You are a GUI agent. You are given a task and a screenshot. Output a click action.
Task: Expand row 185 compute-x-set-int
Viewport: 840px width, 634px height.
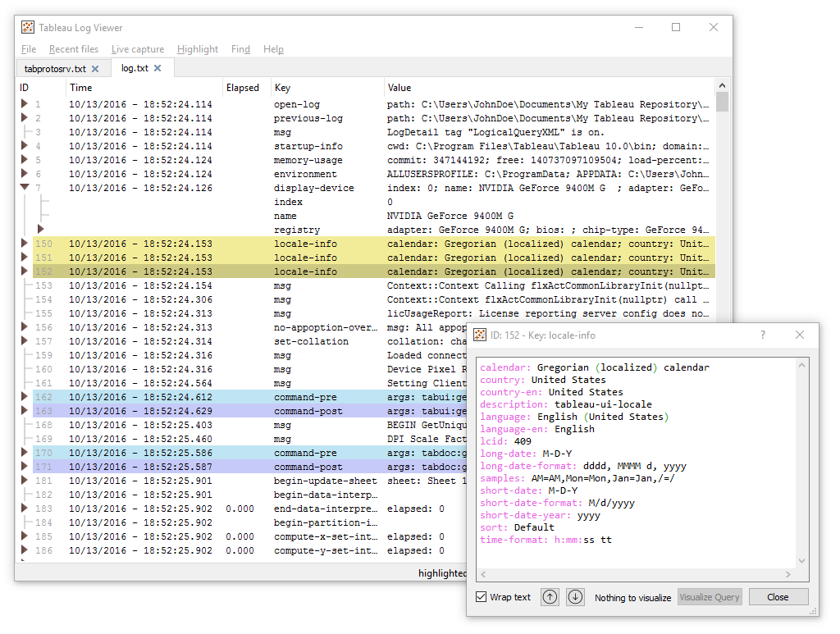point(24,536)
